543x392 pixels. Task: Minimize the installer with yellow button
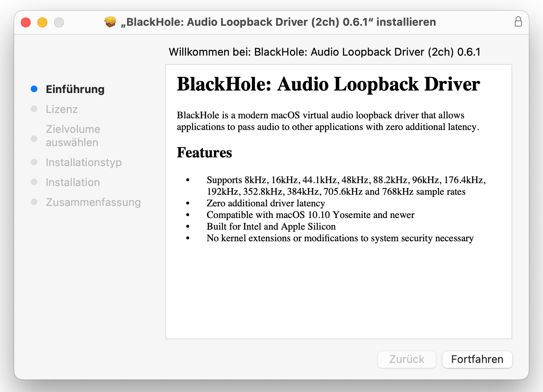click(42, 22)
